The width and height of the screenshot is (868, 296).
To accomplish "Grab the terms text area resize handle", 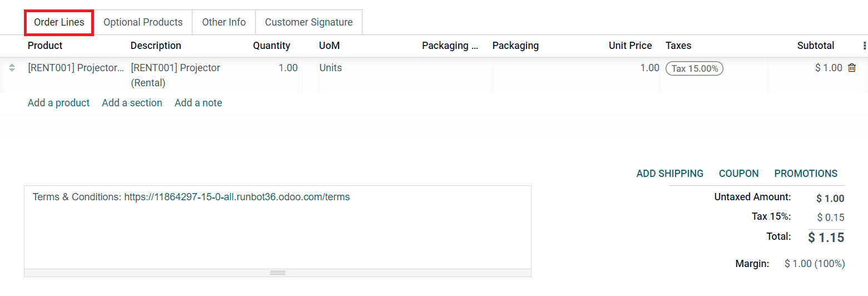I will click(277, 273).
